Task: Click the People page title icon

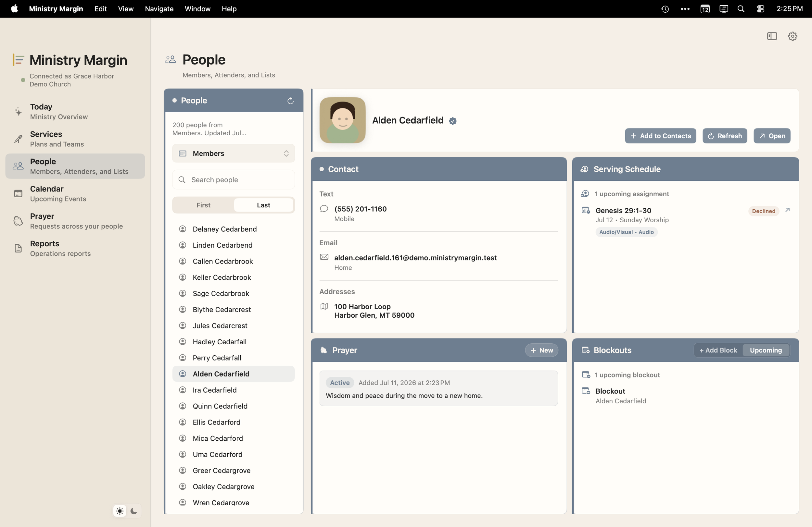Action: click(x=170, y=59)
